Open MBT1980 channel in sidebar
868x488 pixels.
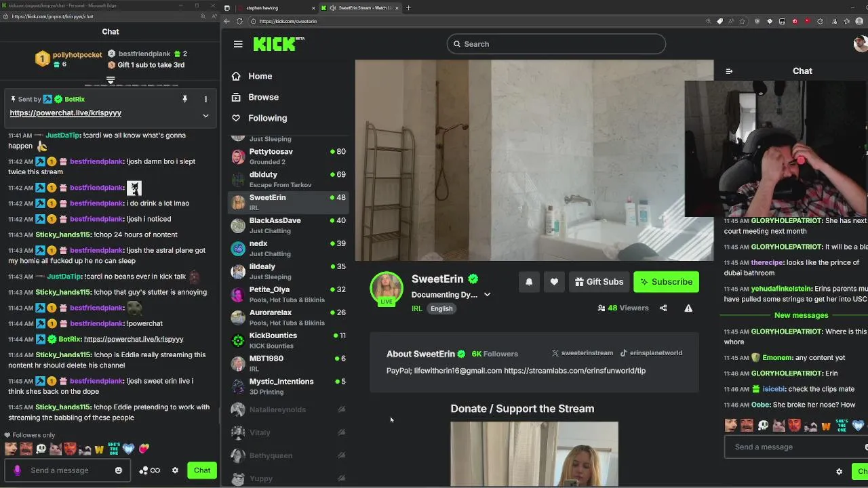[288, 364]
